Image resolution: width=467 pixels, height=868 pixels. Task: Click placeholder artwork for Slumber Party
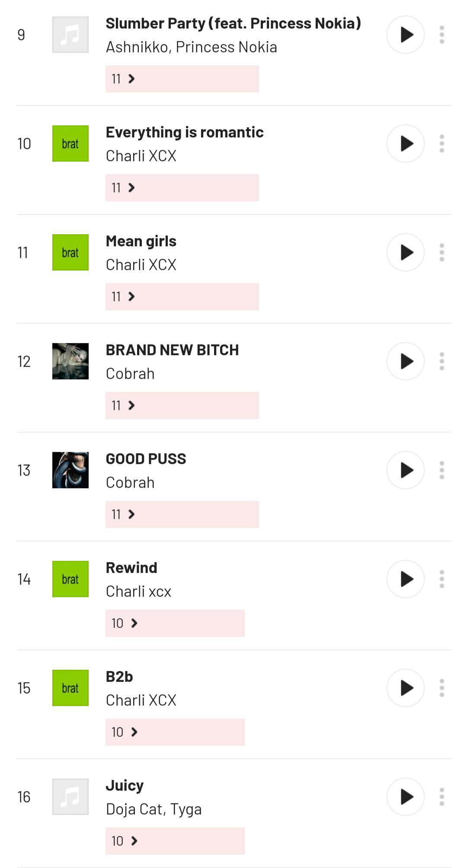[70, 35]
